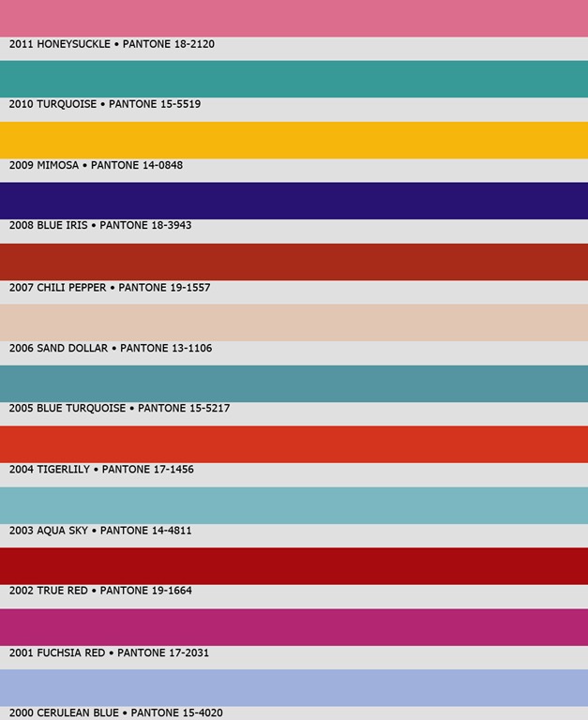Pick the yellow Mimosa color band
588x720 pixels.
tap(294, 140)
